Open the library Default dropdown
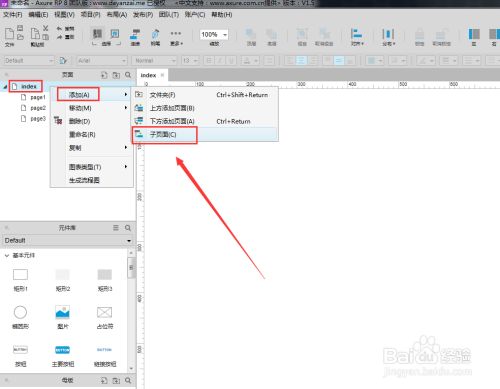Screen dimensions: 500x389 click(68, 240)
